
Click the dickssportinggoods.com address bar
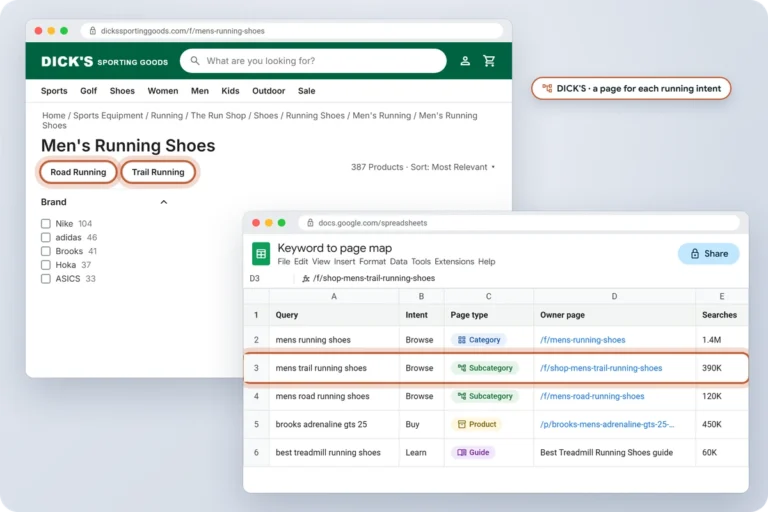[x=291, y=31]
